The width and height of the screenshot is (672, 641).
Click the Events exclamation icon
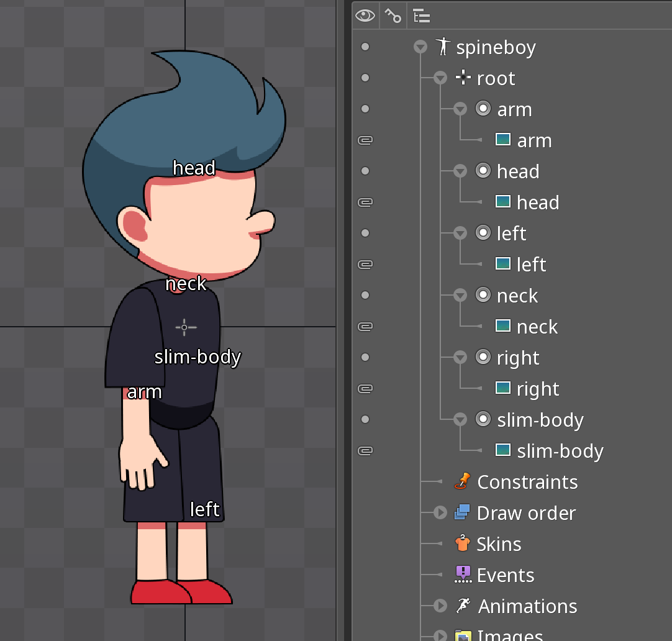pos(463,574)
